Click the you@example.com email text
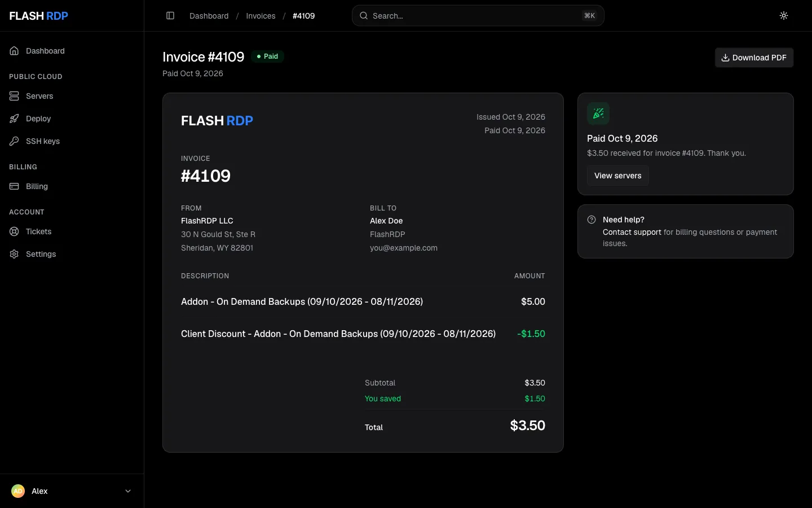This screenshot has height=508, width=812. (x=404, y=248)
